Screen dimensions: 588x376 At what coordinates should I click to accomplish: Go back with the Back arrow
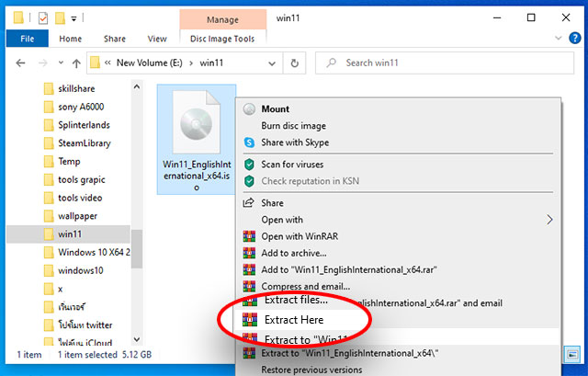(x=20, y=63)
